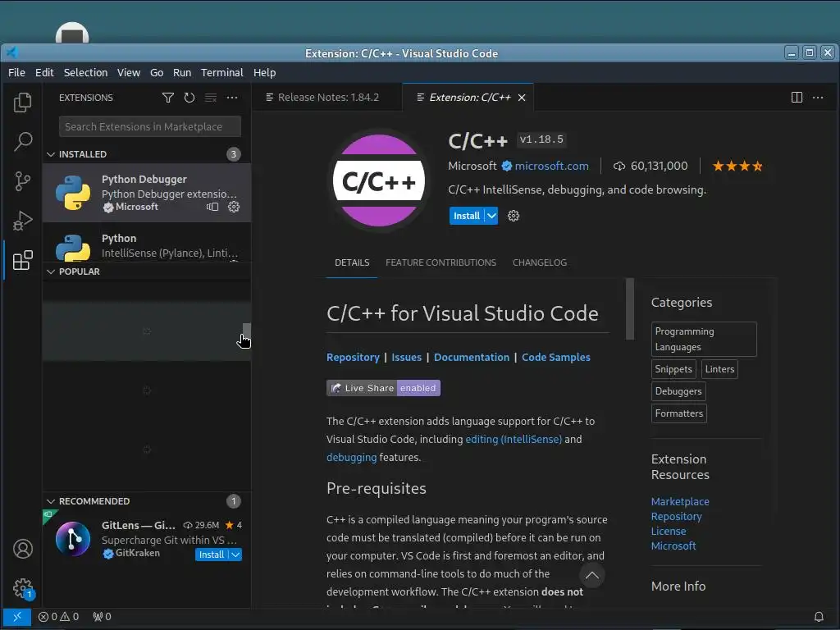Click the details page scrollbar
Viewport: 840px width, 630px height.
coord(629,308)
